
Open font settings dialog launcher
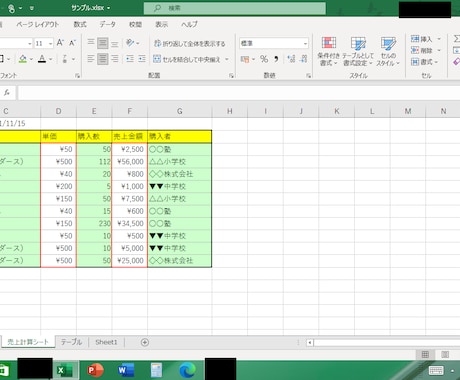click(77, 76)
